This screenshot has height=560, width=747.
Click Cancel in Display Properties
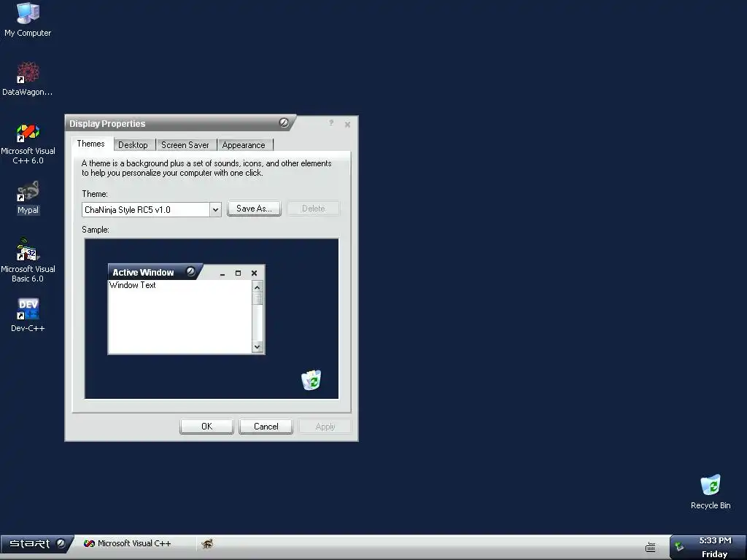tap(266, 426)
